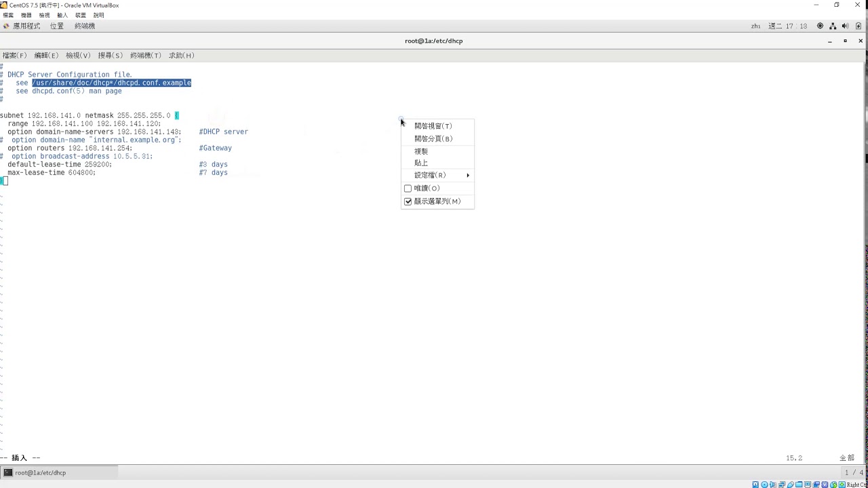Close the root@1a terminal window
Screen dimensions: 868x488
coord(860,41)
